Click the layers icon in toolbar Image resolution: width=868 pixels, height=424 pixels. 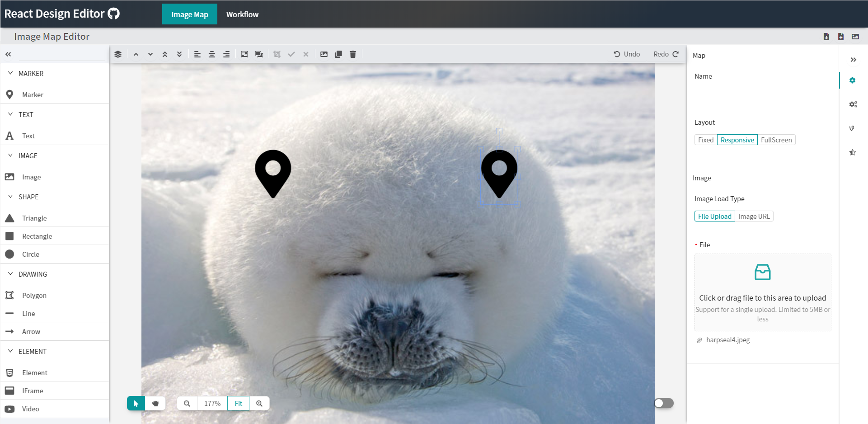[118, 54]
